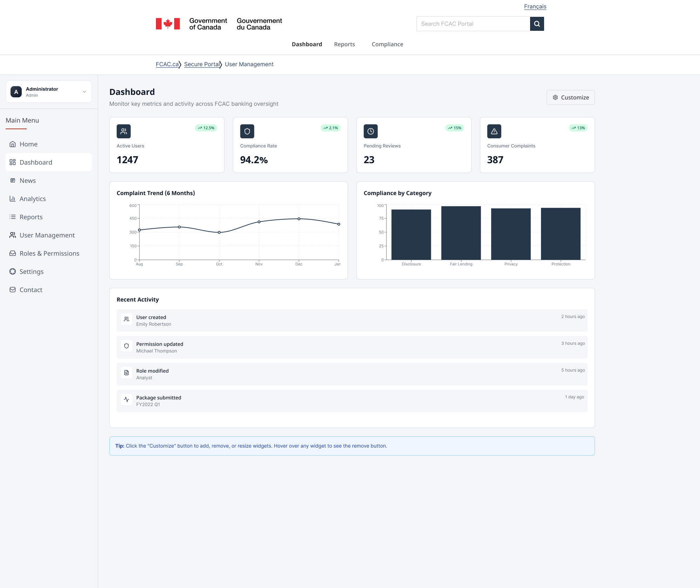700x588 pixels.
Task: Click the Package submitted activity pulse icon
Action: 126,400
